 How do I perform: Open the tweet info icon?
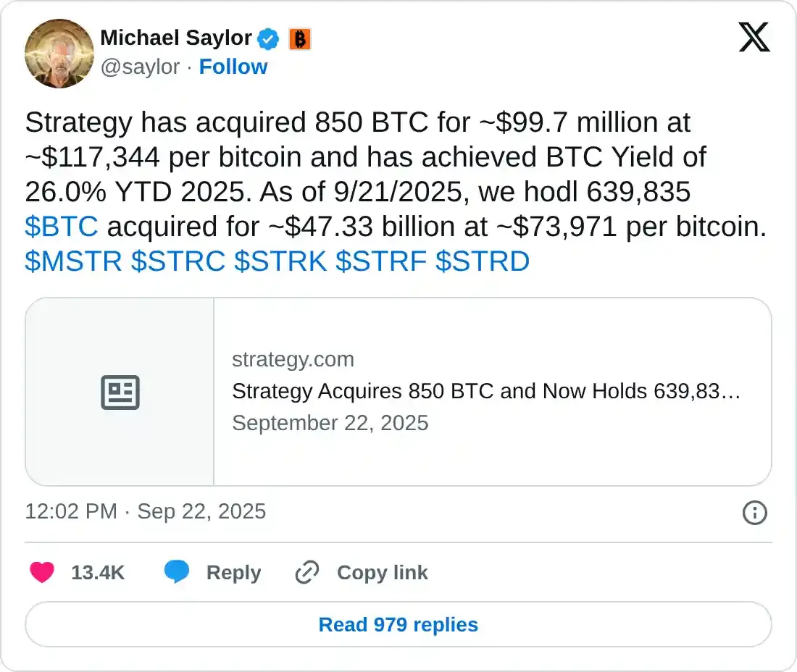pyautogui.click(x=754, y=513)
